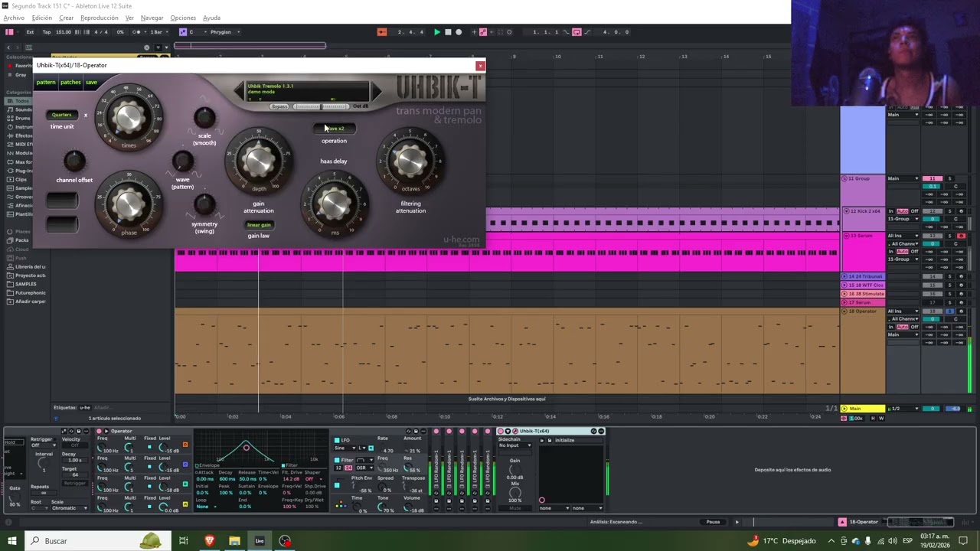Toggle the Uhbik-T(x64) device power button
Viewport: 980px width, 551px height.
pos(501,432)
